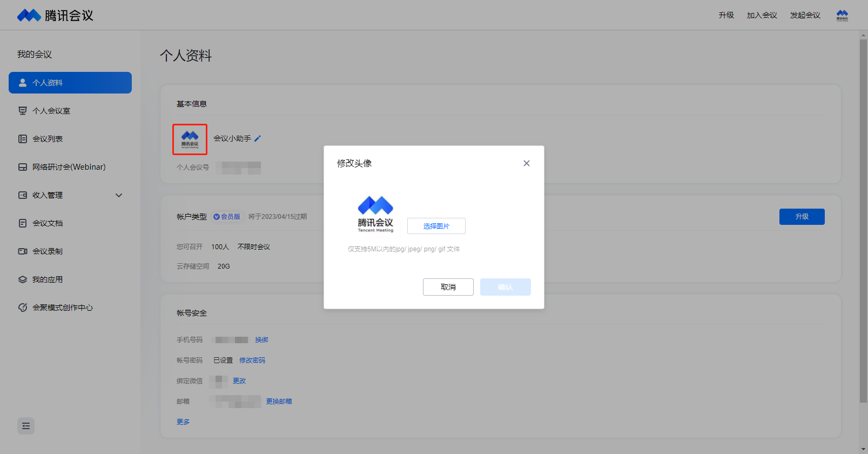This screenshot has height=454, width=868.
Task: Click the meeting list icon
Action: pos(23,139)
